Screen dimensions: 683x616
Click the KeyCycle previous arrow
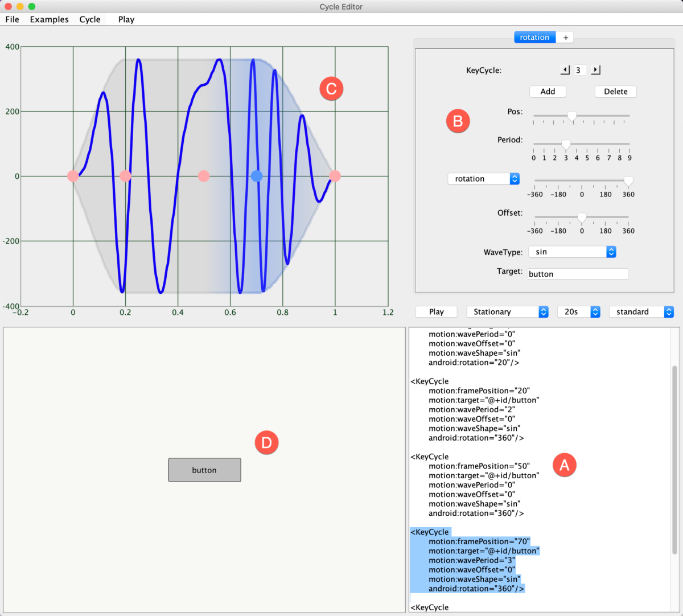tap(564, 69)
